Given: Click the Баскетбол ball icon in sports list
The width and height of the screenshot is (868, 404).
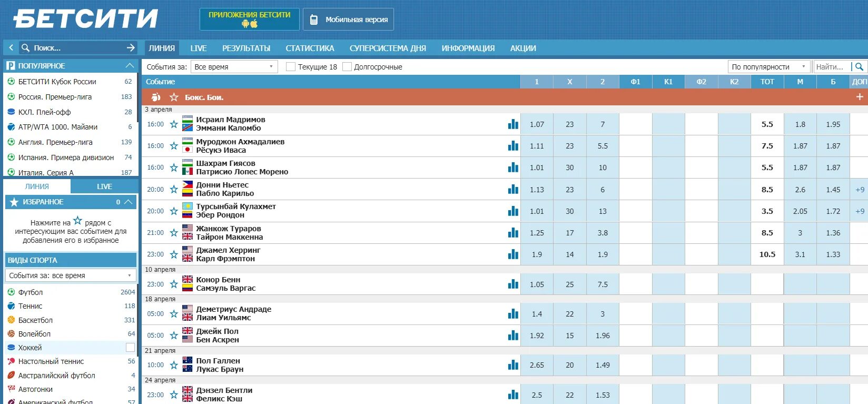Looking at the screenshot, I should (11, 320).
